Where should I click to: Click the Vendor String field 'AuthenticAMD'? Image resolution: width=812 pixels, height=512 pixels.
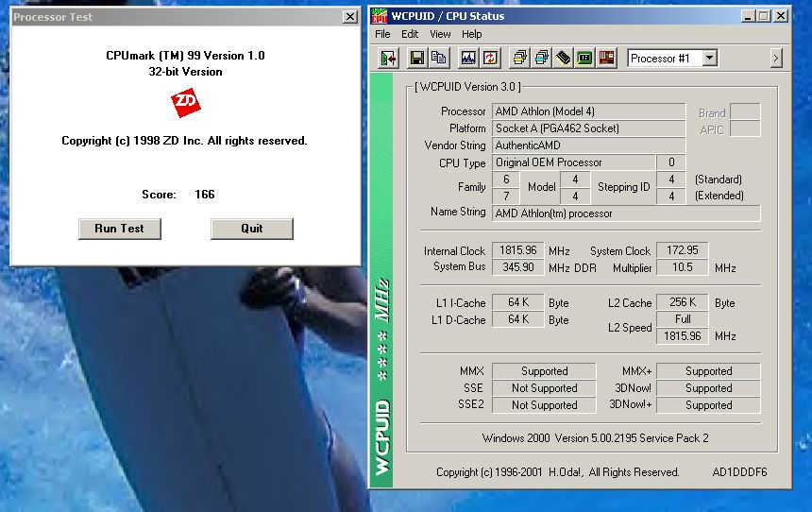click(589, 145)
